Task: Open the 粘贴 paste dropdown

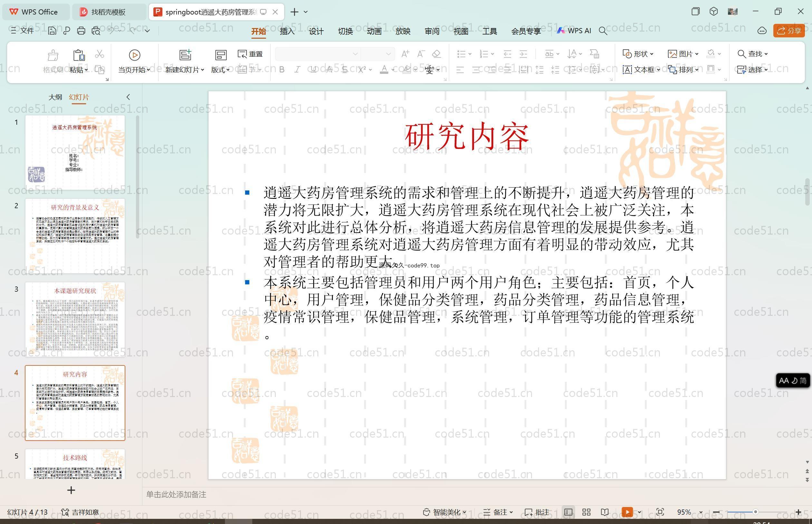Action: tap(79, 70)
